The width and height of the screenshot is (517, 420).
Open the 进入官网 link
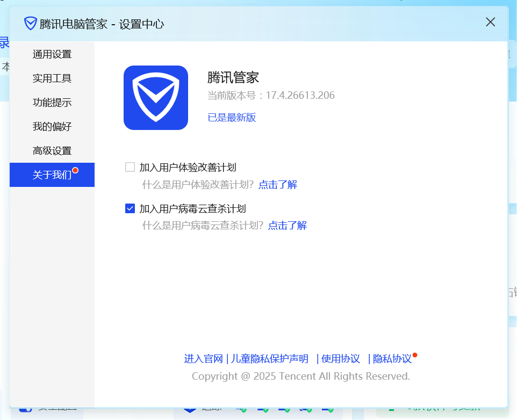pyautogui.click(x=204, y=358)
